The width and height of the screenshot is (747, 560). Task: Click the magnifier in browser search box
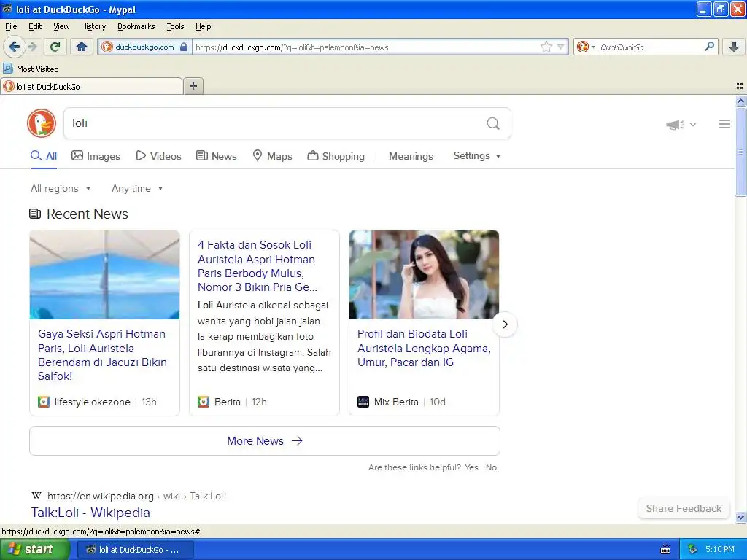tap(709, 46)
